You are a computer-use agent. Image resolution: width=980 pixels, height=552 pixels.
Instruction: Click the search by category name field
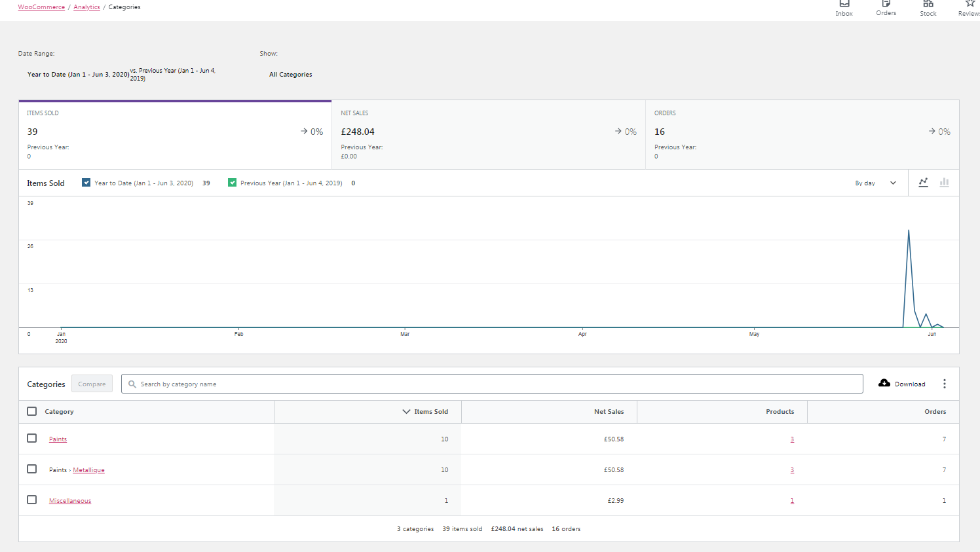(x=492, y=384)
